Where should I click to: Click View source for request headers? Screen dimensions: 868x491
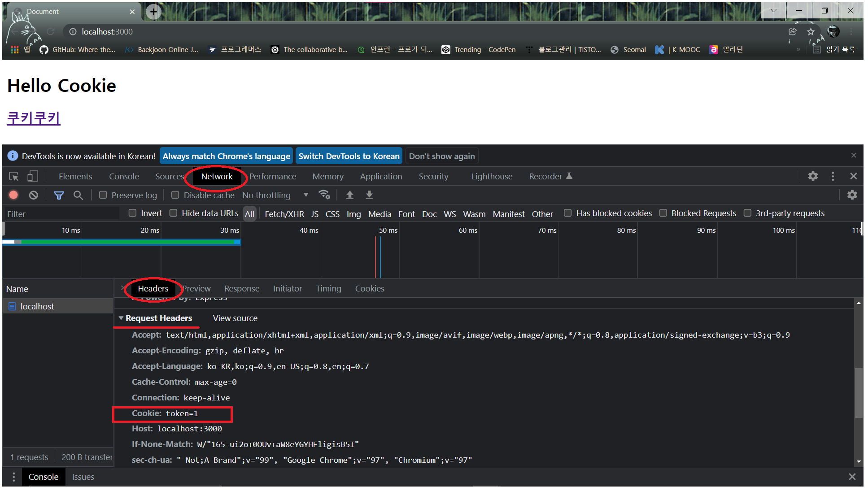pyautogui.click(x=235, y=318)
